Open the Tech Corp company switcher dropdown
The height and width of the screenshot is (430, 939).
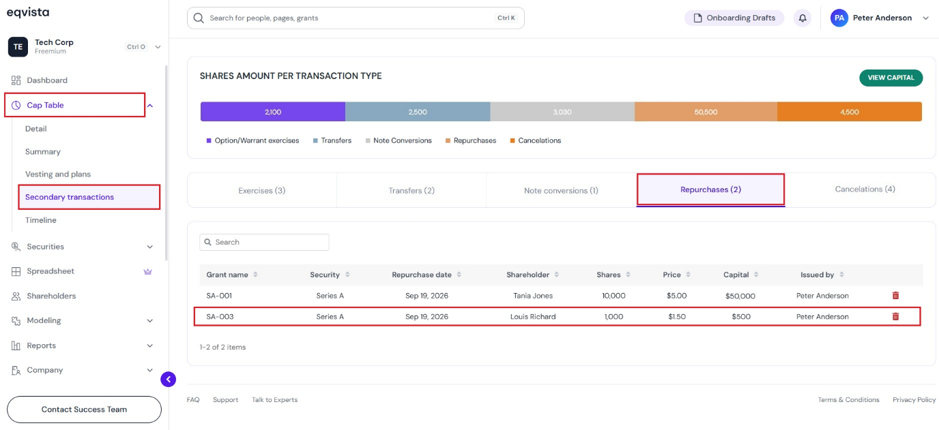[157, 47]
